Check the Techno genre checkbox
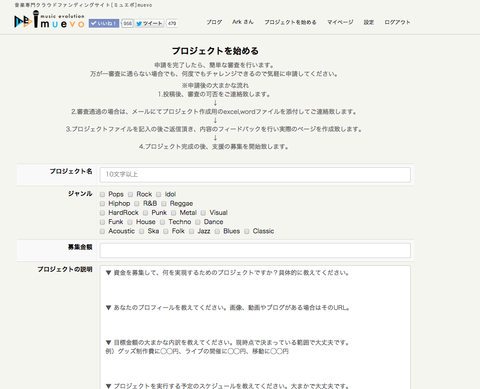Viewport: 480px width, 389px height. [162, 222]
